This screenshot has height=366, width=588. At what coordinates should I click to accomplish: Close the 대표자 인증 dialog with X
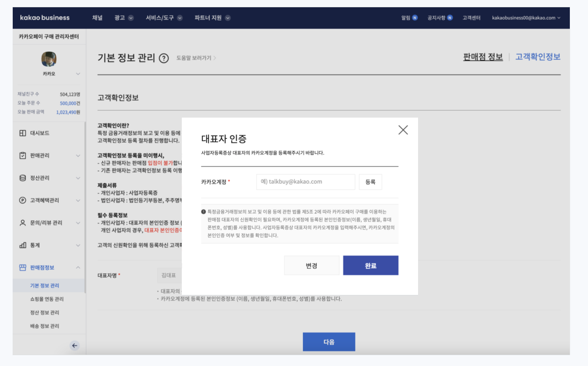(x=403, y=130)
